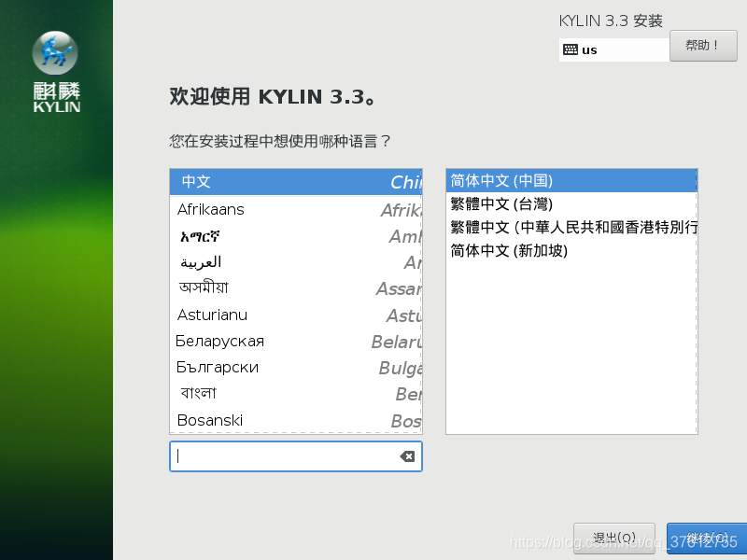Select Afrikaans in the language list
The image size is (747, 560).
coord(296,209)
